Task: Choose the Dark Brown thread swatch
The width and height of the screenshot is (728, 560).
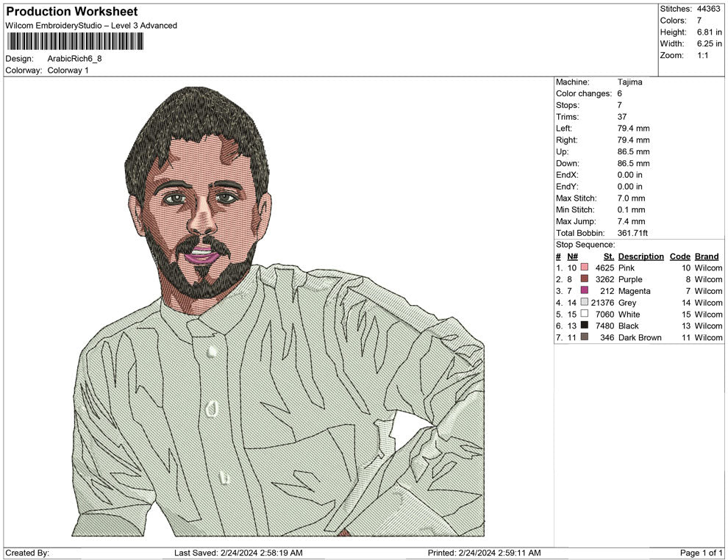Action: [585, 337]
